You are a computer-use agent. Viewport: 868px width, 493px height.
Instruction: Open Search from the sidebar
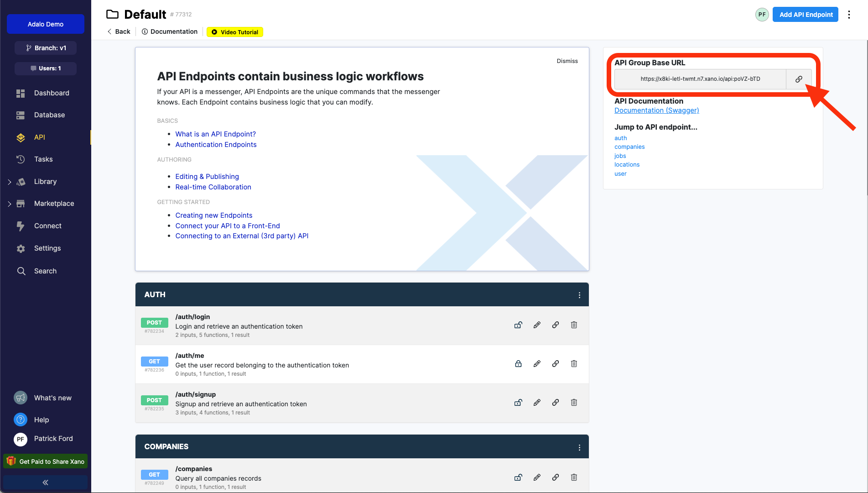pos(45,271)
